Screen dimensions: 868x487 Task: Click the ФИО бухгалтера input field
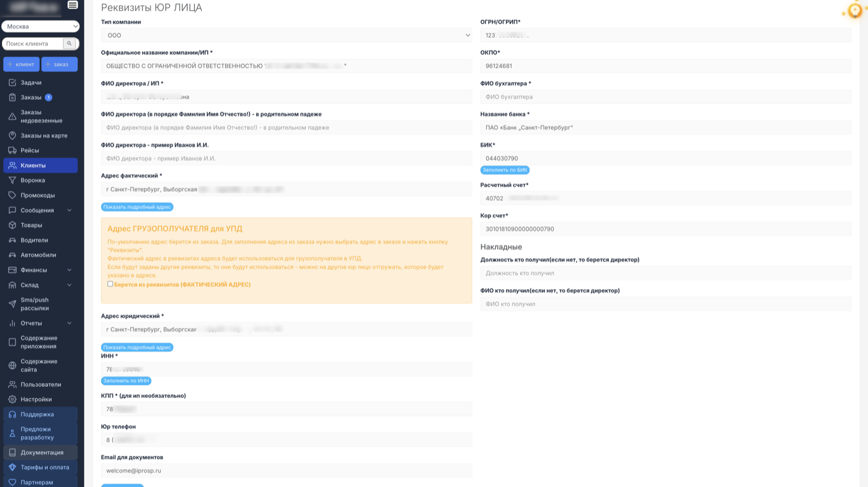point(665,97)
